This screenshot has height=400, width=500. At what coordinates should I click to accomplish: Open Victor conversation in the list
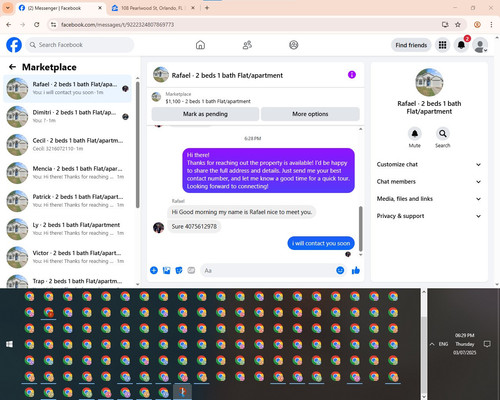(x=68, y=257)
